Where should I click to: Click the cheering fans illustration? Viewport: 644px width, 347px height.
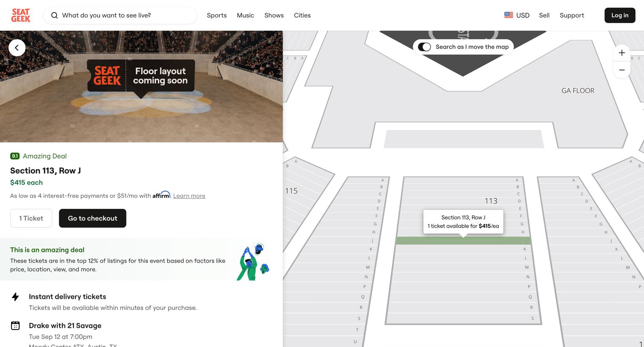(x=253, y=261)
